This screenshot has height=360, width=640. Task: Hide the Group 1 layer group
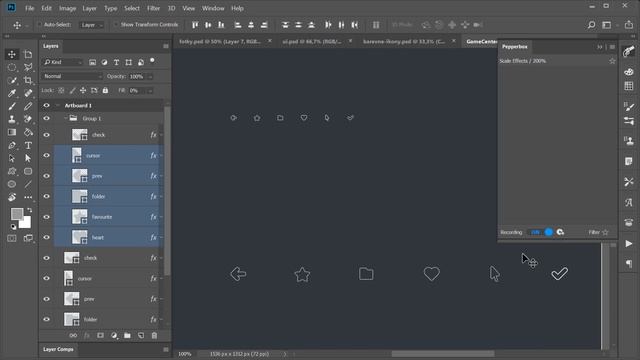point(47,118)
